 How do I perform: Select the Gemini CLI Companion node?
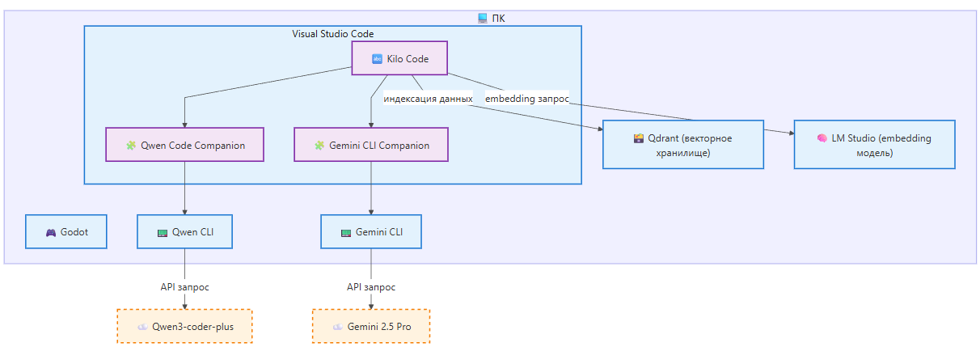[x=371, y=145]
